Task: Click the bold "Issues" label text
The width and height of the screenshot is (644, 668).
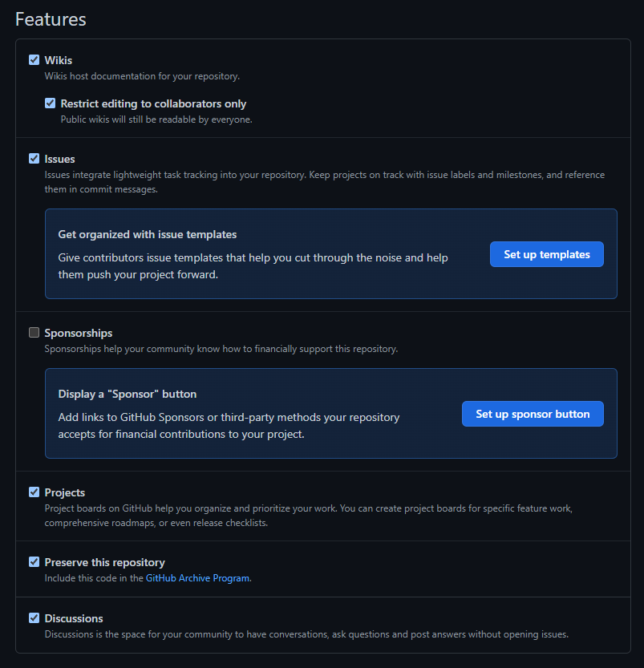Action: [x=60, y=159]
